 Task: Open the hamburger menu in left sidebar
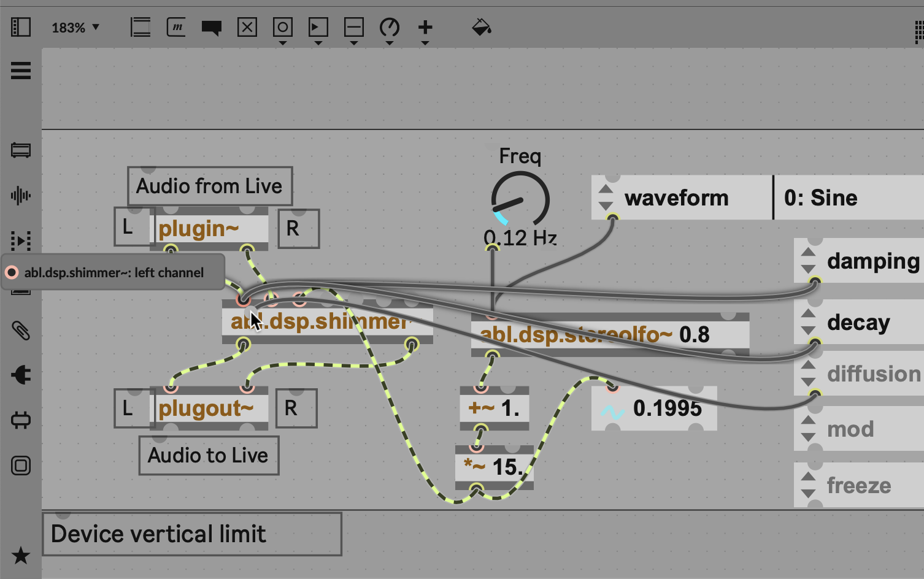[x=21, y=71]
